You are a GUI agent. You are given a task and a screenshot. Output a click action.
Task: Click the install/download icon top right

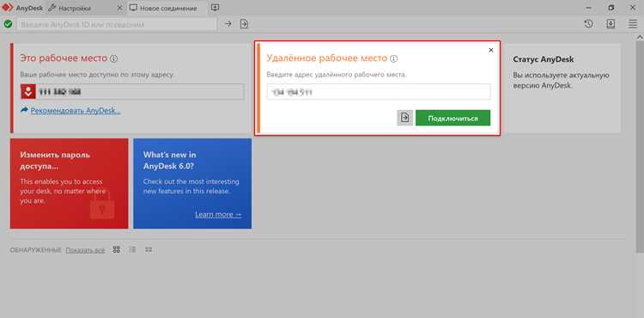click(611, 24)
